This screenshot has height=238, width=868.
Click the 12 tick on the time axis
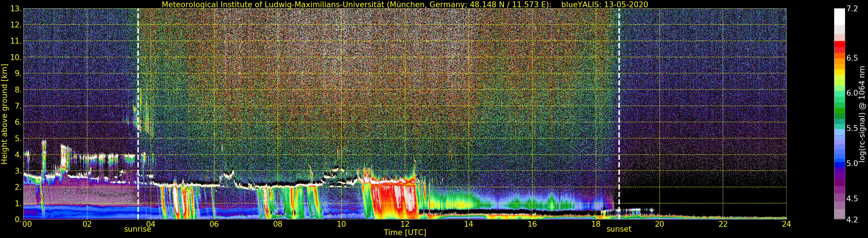405,224
